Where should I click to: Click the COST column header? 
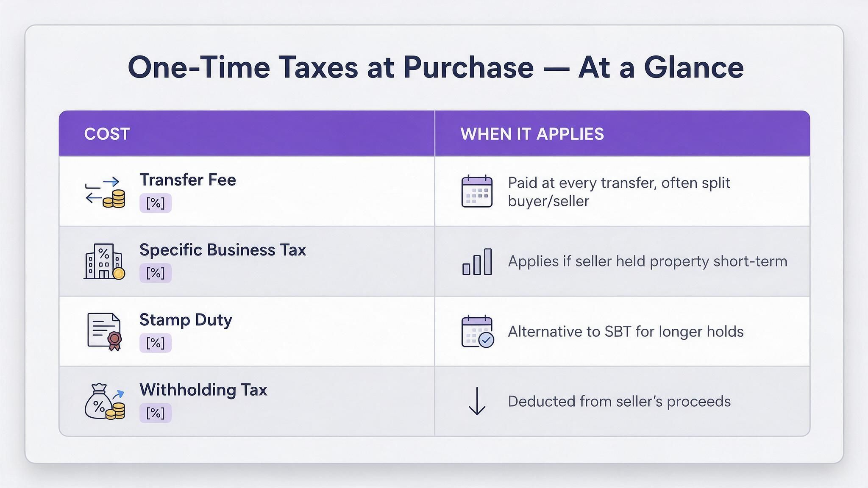click(107, 134)
